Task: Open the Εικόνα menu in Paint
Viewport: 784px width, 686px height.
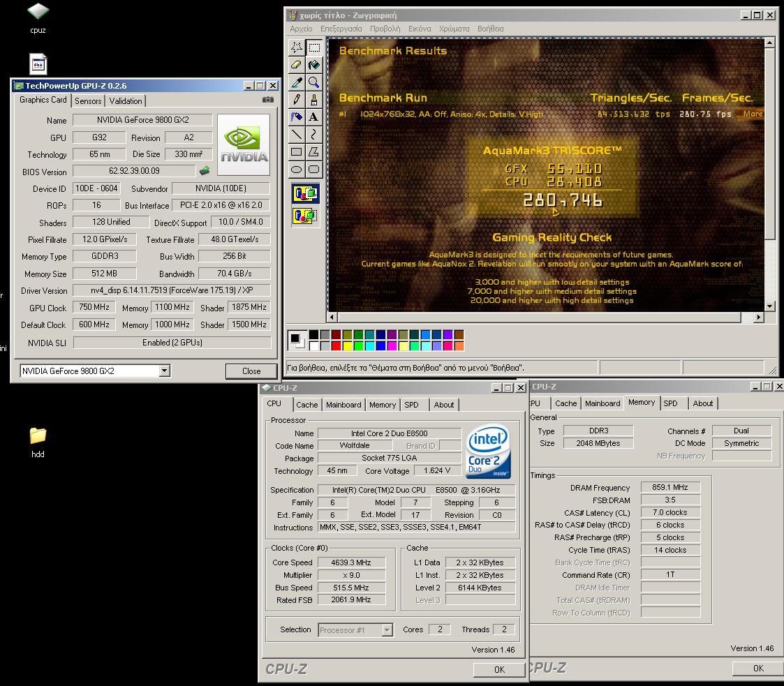Action: pyautogui.click(x=420, y=29)
